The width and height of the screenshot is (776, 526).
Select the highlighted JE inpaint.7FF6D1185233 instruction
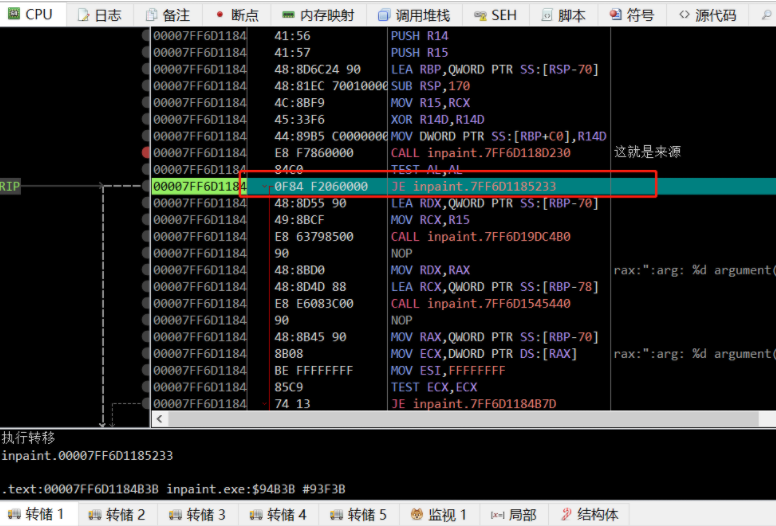click(474, 187)
